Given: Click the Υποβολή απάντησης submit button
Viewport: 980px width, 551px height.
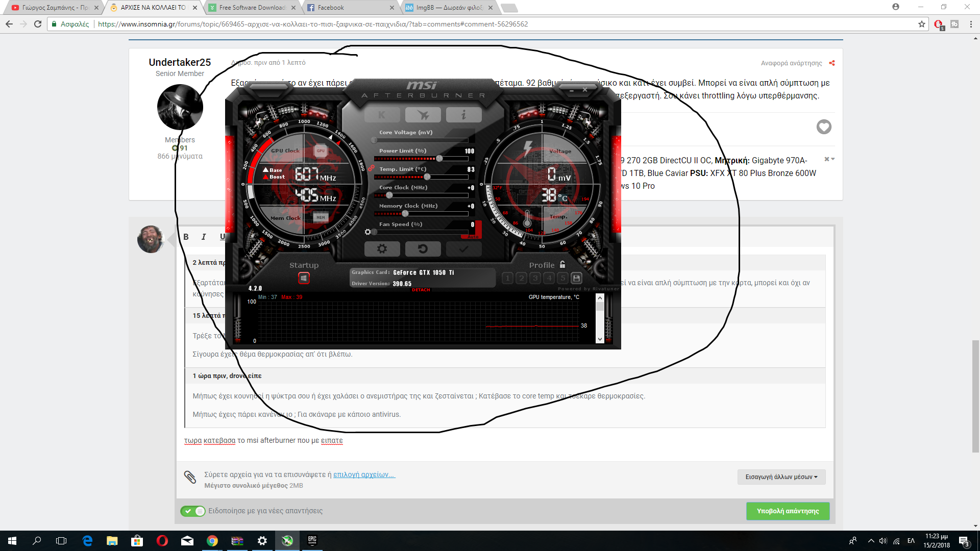Looking at the screenshot, I should (x=788, y=511).
